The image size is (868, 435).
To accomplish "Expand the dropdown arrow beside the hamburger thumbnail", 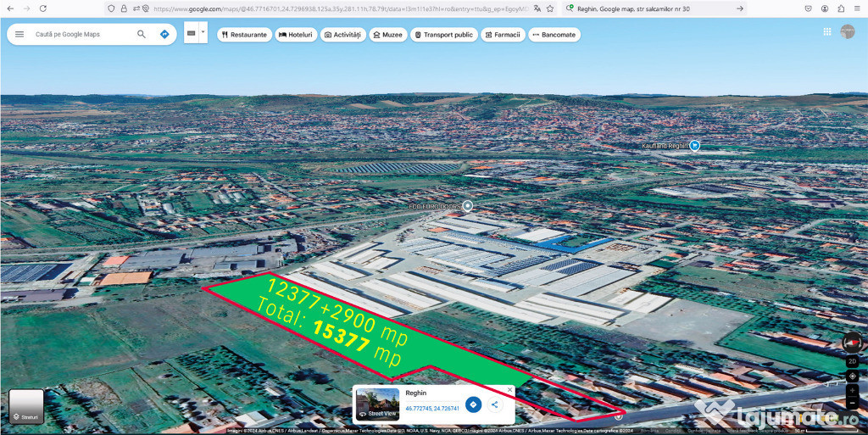I will (x=203, y=34).
